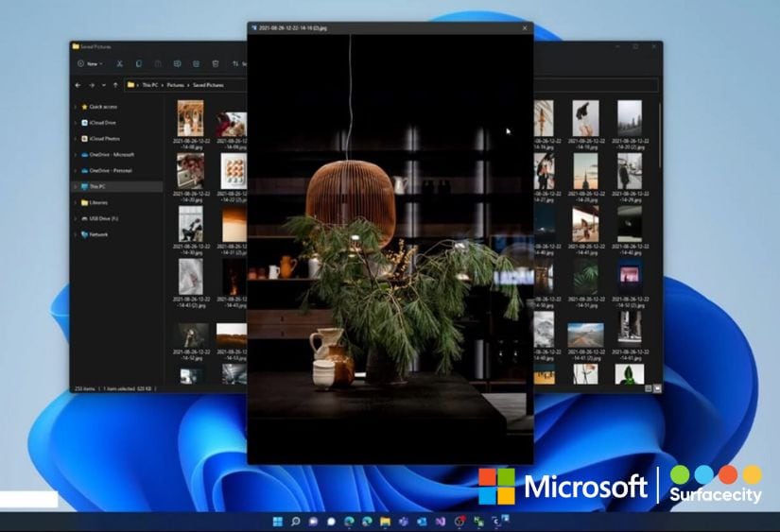The width and height of the screenshot is (780, 532).
Task: Select This PC in navigation pane
Action: click(98, 186)
